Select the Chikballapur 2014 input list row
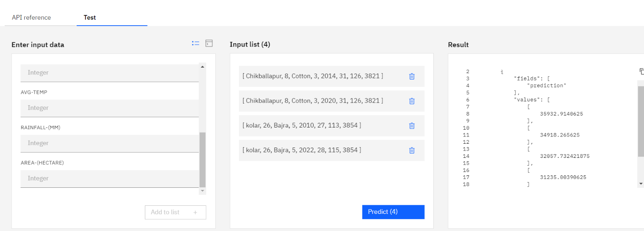 332,77
